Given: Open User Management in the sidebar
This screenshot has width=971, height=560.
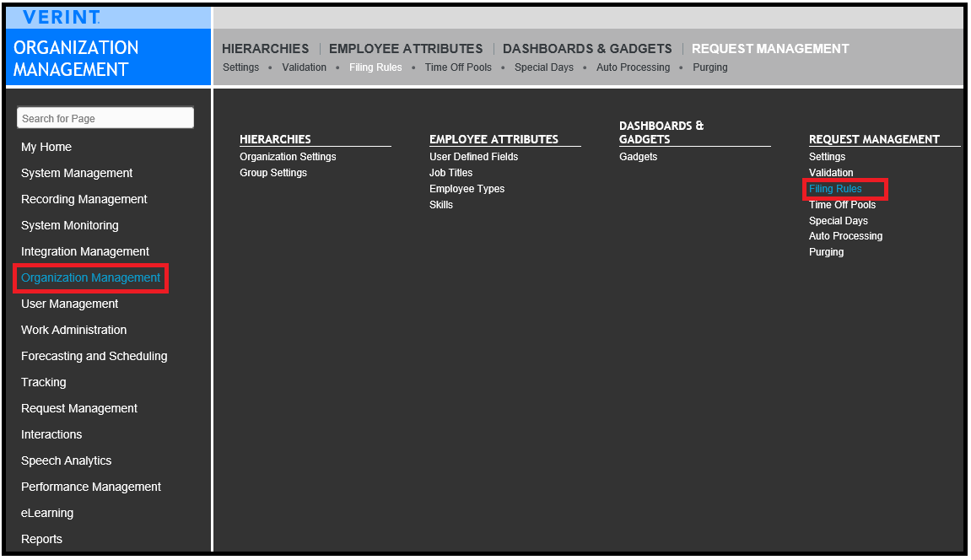Looking at the screenshot, I should click(x=69, y=304).
